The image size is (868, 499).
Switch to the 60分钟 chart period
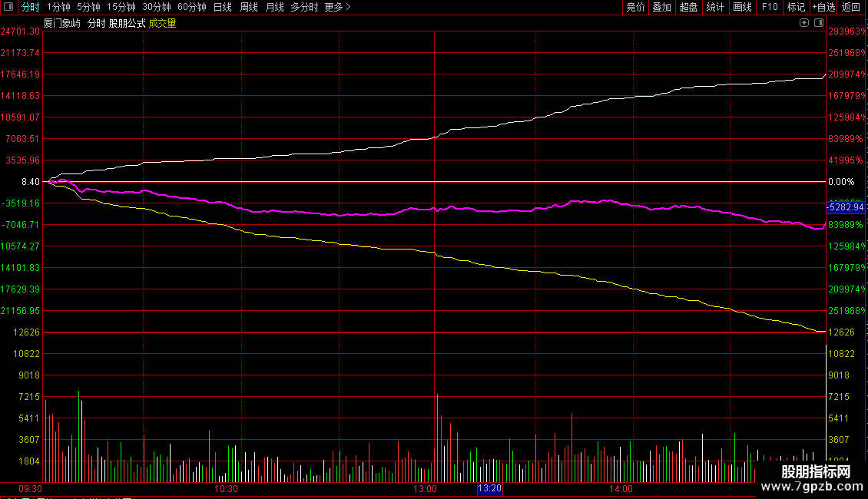(192, 7)
